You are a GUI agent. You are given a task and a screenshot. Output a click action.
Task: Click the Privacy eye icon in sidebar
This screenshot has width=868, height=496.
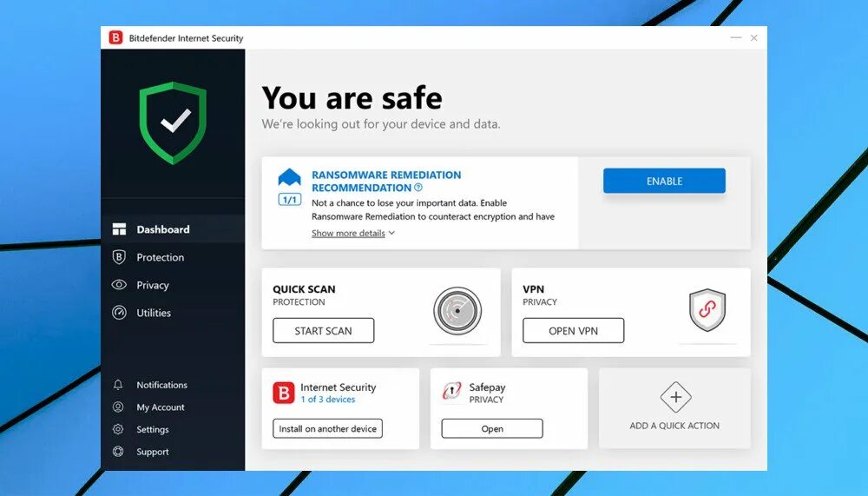coord(119,285)
